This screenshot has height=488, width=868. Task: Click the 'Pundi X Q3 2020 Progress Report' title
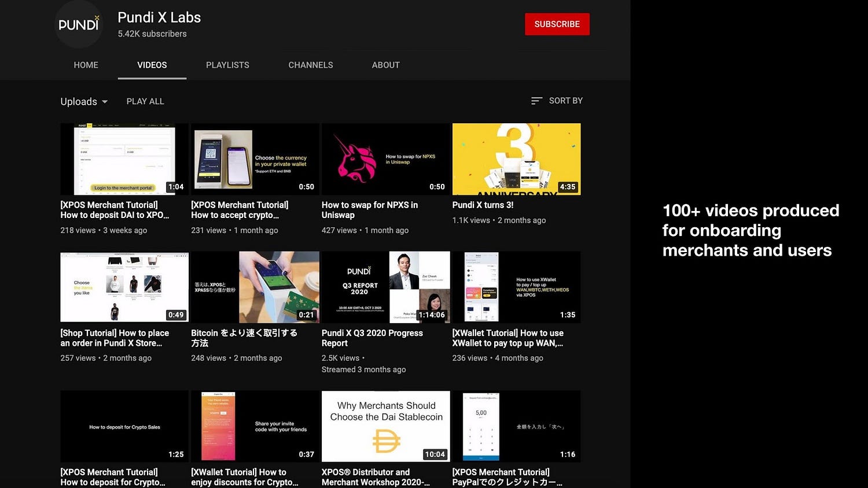(372, 338)
